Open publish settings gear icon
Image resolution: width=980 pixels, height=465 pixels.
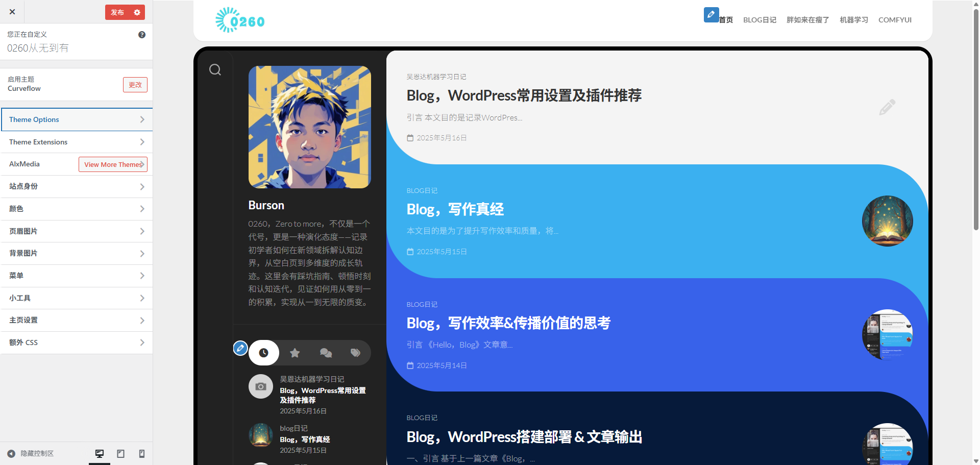[x=137, y=12]
